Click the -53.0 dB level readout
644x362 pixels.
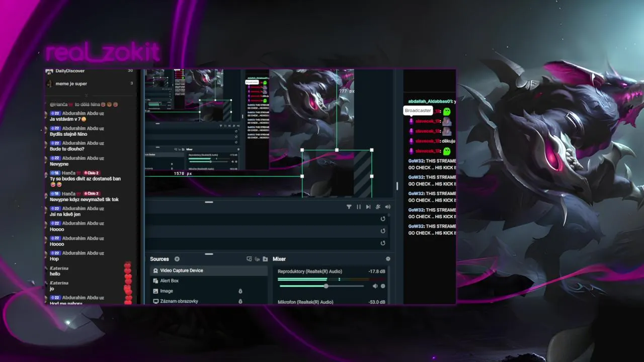click(x=377, y=302)
